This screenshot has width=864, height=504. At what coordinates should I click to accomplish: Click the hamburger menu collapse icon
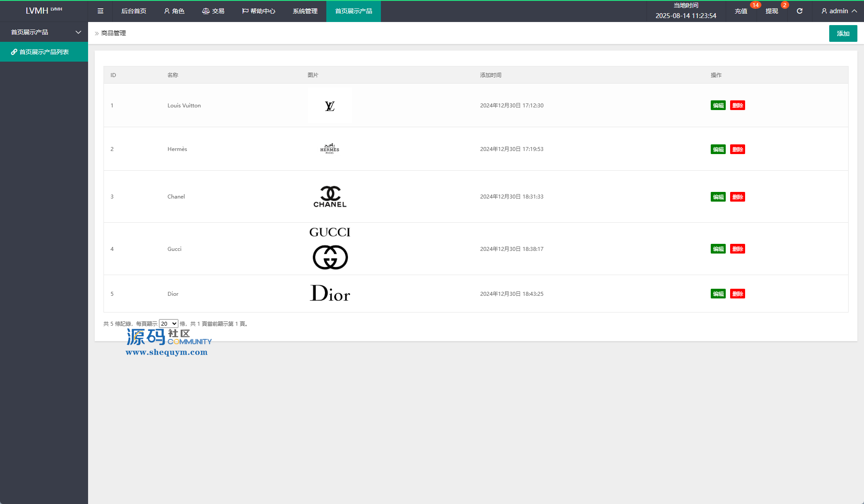[x=100, y=11]
